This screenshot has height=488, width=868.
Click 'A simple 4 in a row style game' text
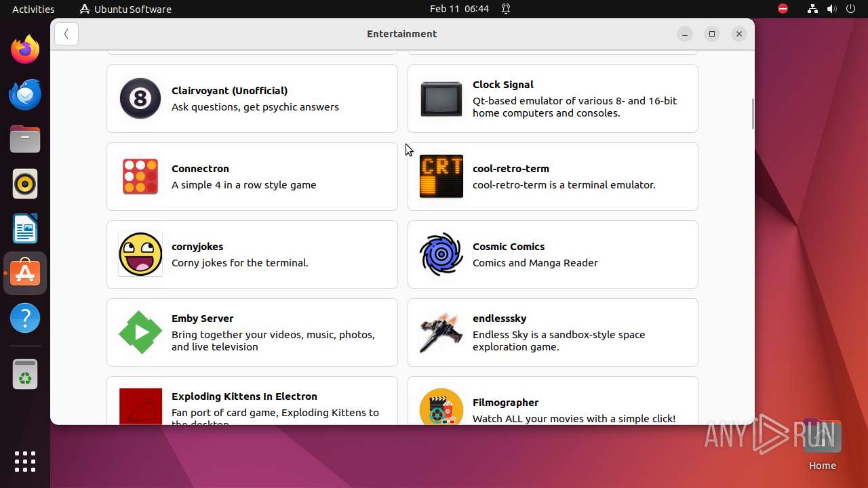click(243, 185)
